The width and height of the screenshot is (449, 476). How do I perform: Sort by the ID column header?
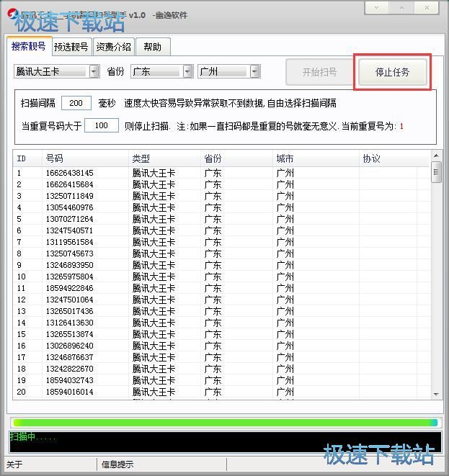(27, 158)
